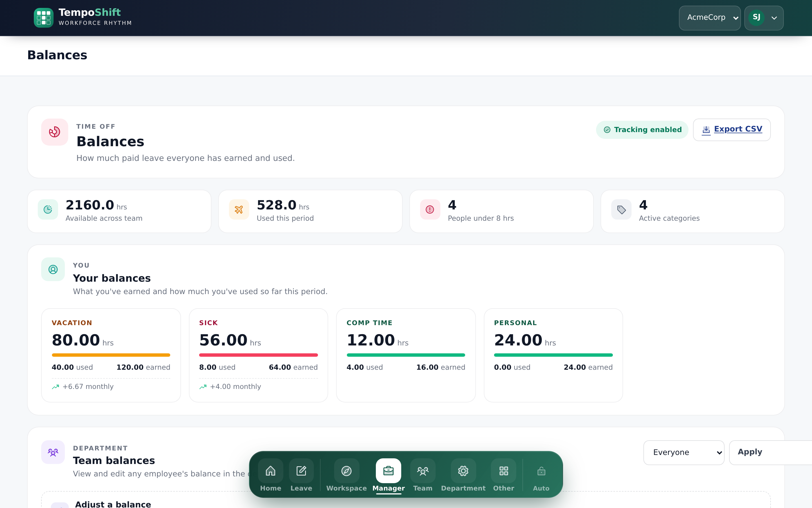Click the Personal 24.00 hrs balance

pos(525,340)
